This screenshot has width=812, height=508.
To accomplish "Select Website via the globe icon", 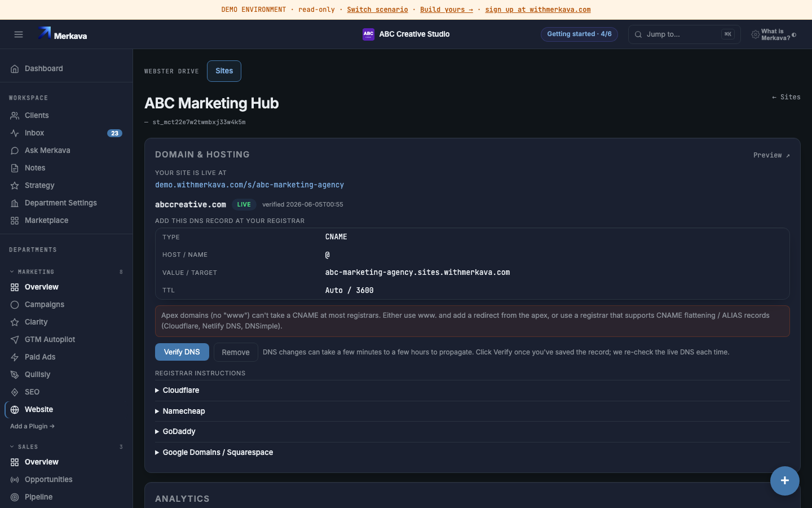I will point(15,410).
